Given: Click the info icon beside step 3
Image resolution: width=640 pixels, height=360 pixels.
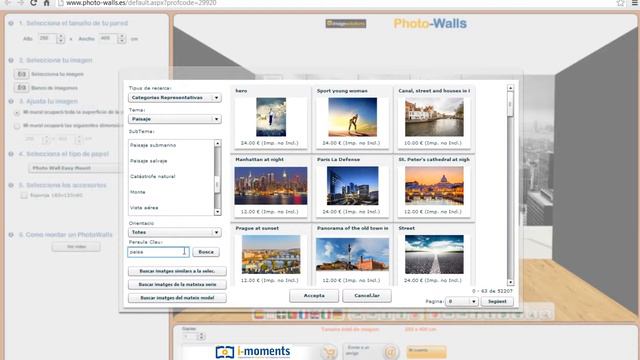Looking at the screenshot, I should 11,101.
